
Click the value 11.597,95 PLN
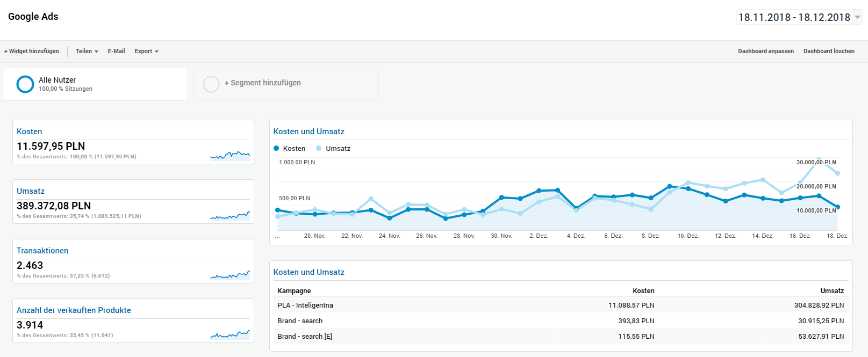coord(51,146)
